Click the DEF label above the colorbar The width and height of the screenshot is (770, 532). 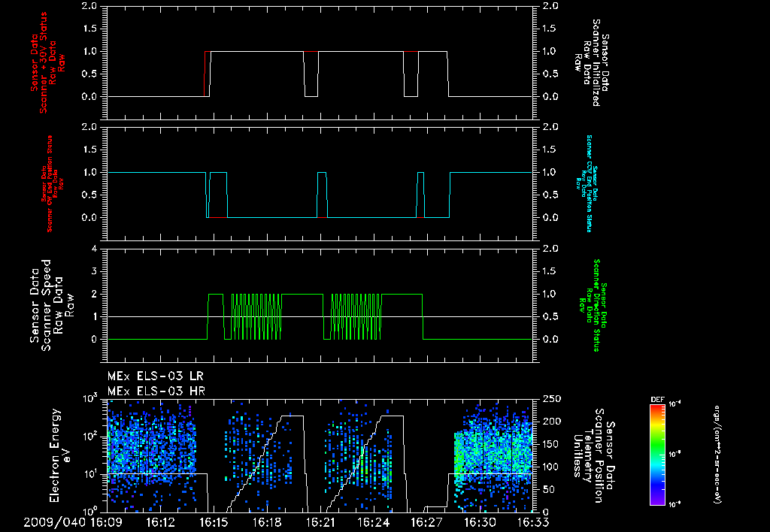657,400
